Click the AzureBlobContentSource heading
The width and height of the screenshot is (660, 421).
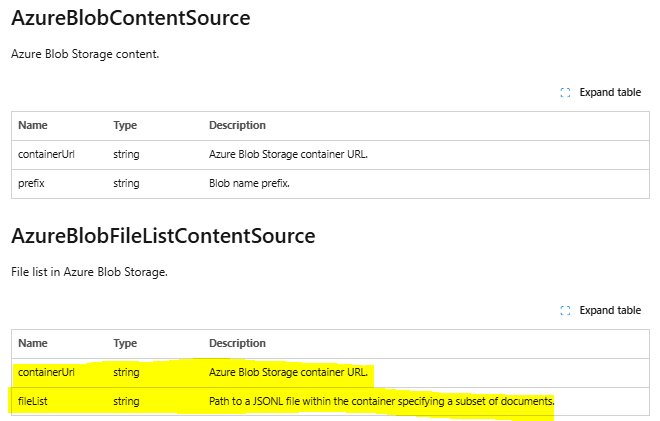[131, 18]
